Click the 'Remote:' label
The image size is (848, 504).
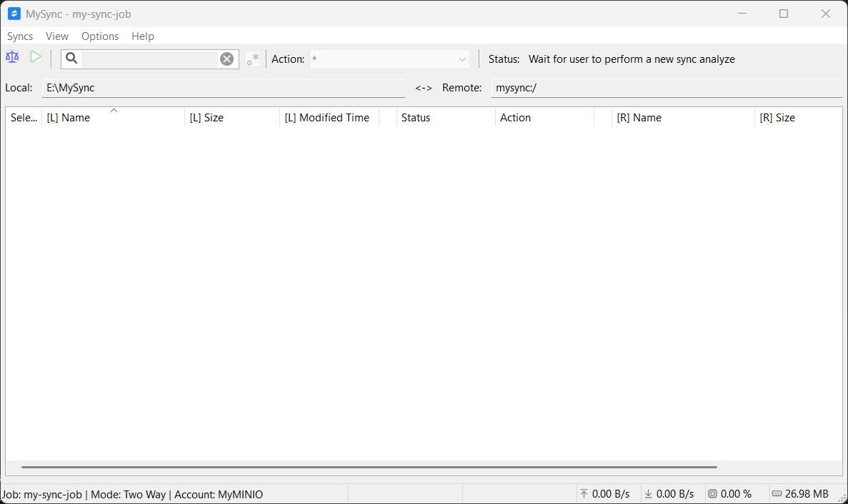[x=462, y=88]
